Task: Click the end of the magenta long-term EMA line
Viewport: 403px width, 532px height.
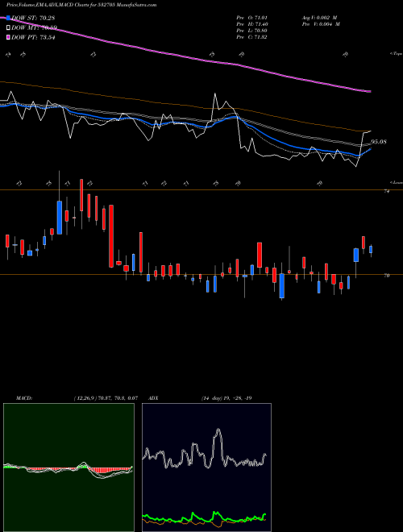Action: tap(369, 91)
